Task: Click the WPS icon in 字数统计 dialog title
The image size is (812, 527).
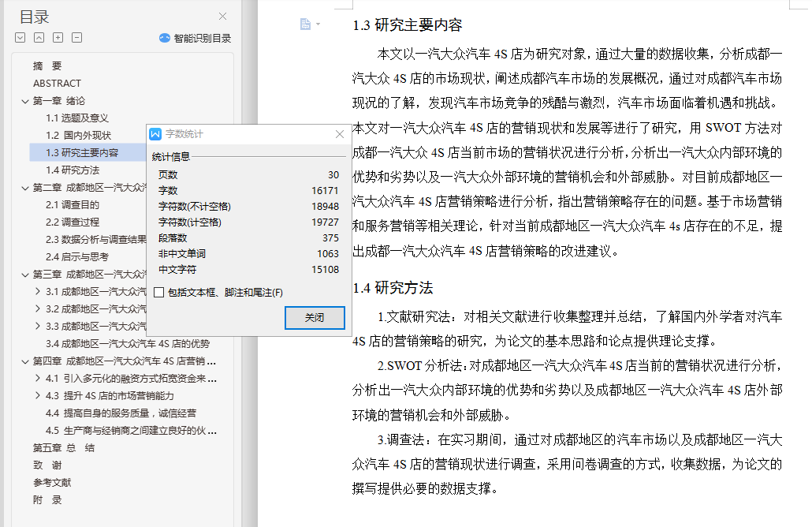Action: pos(155,135)
